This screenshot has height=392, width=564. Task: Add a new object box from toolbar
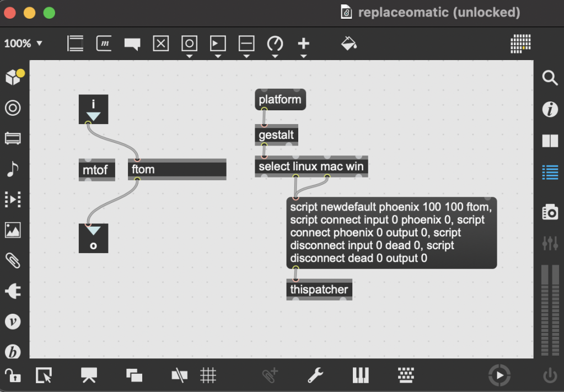point(75,44)
